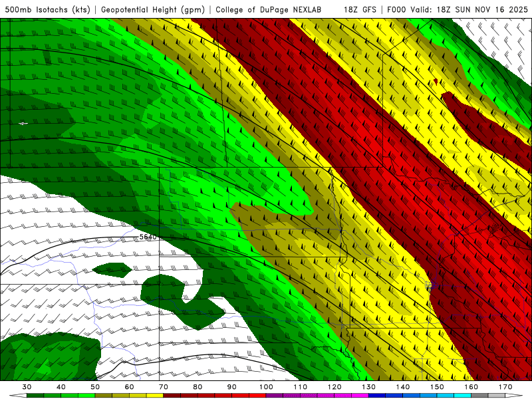The width and height of the screenshot is (532, 399).
Task: Click the legend value 40
Action: tap(61, 387)
